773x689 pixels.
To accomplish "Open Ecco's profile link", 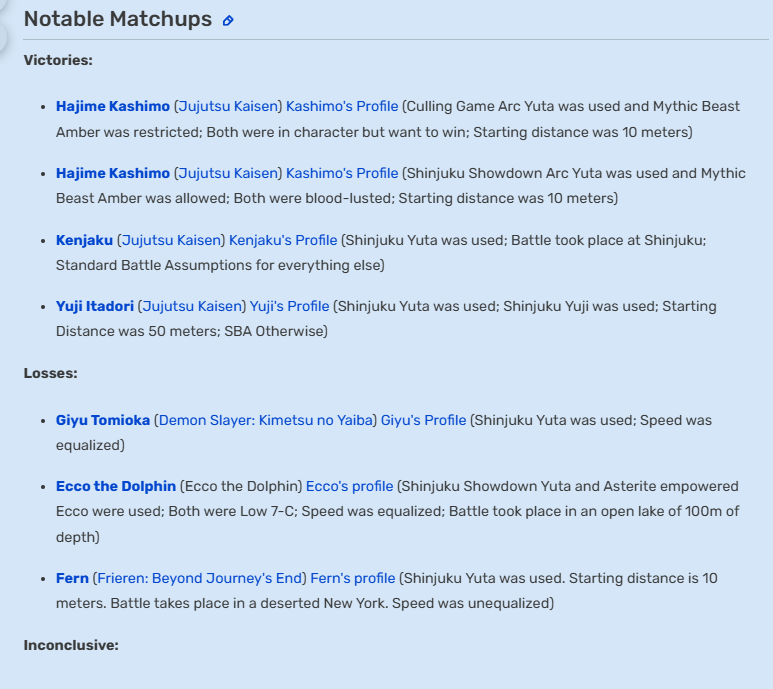I will click(x=350, y=486).
